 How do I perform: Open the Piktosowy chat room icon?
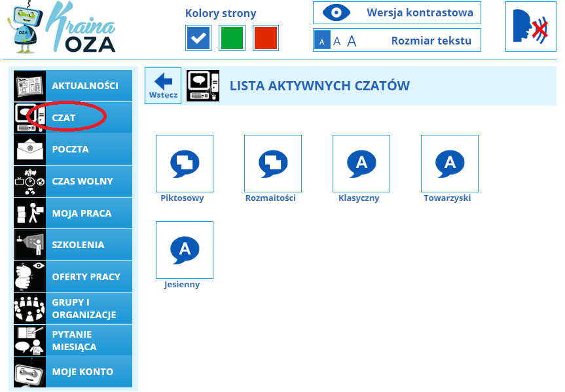click(184, 163)
